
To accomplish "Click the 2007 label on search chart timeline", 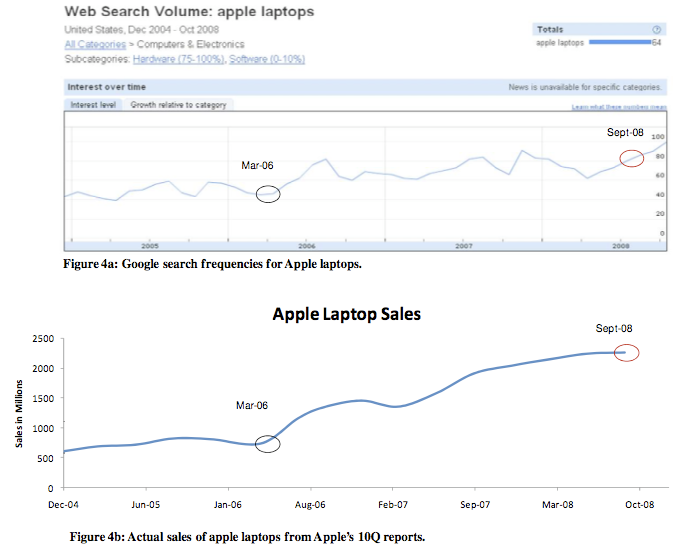I will coord(464,246).
